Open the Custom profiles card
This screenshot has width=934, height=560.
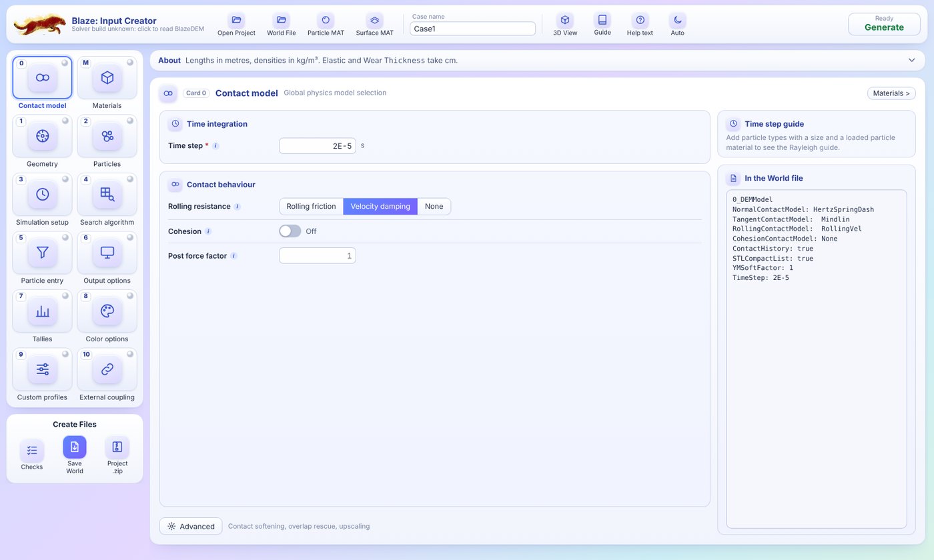[x=42, y=369]
